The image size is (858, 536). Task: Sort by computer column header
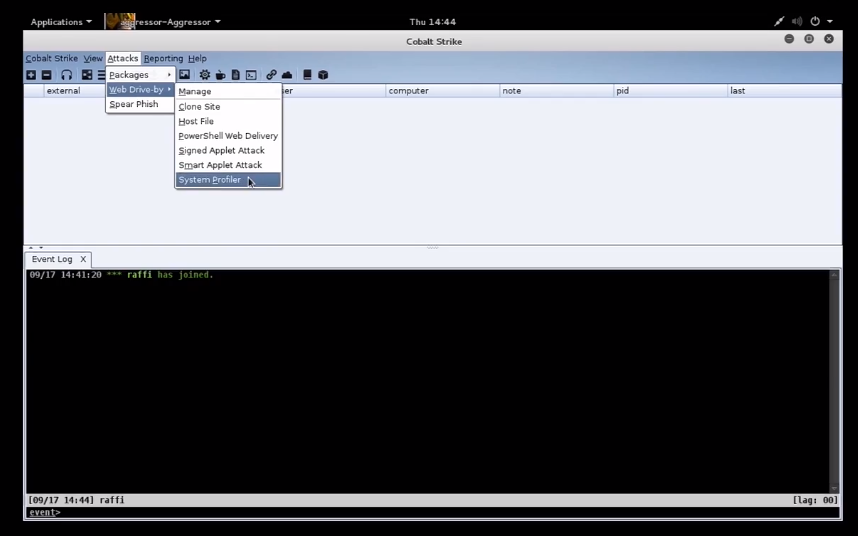(442, 91)
